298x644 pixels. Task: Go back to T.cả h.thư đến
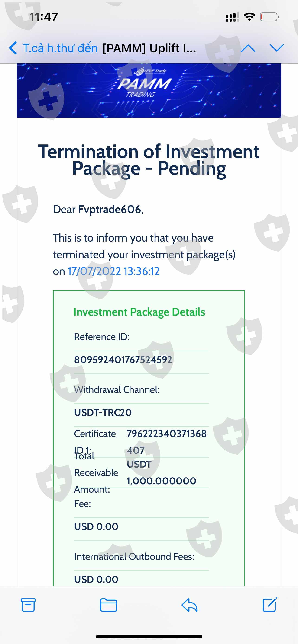point(60,48)
